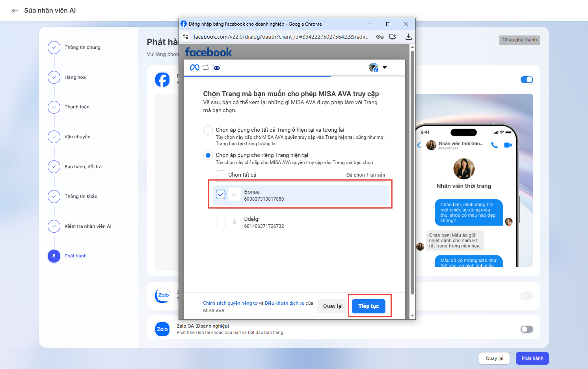588x369 pixels.
Task: Click the back arrow beside Sửa nhân viên AI
Action: pyautogui.click(x=15, y=11)
